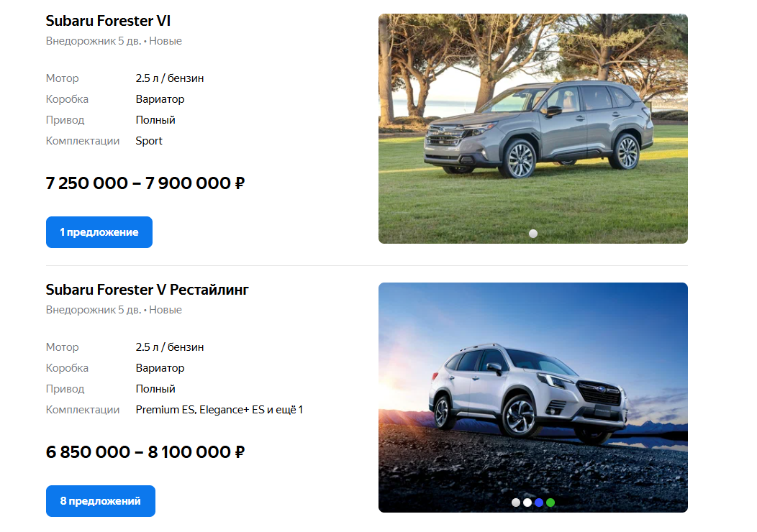
Task: Click the price range 6 850 000 – 8 100 000 ₽
Action: 145,452
